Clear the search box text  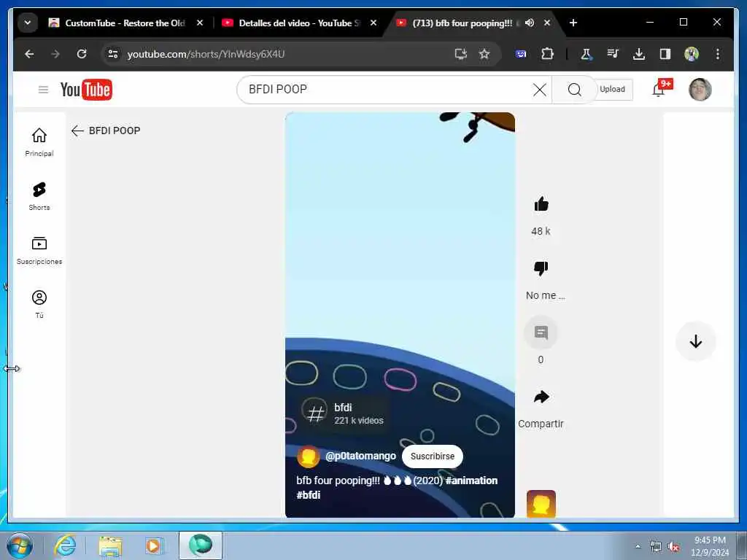point(539,90)
